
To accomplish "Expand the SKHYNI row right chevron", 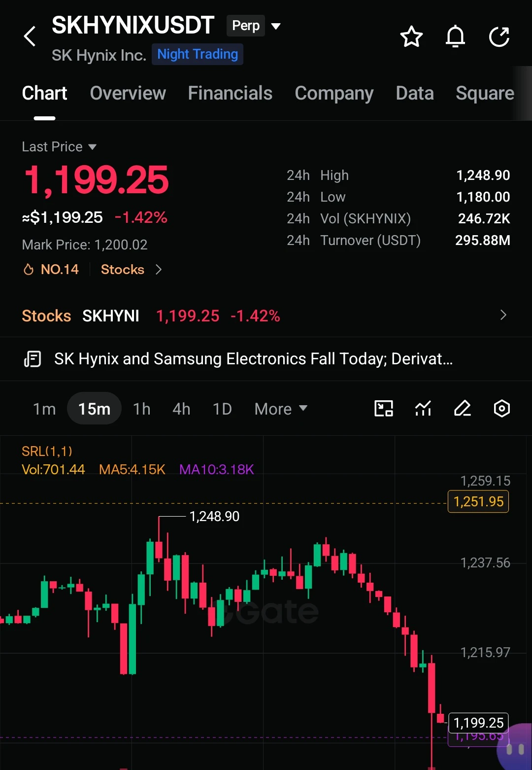I will click(x=503, y=315).
